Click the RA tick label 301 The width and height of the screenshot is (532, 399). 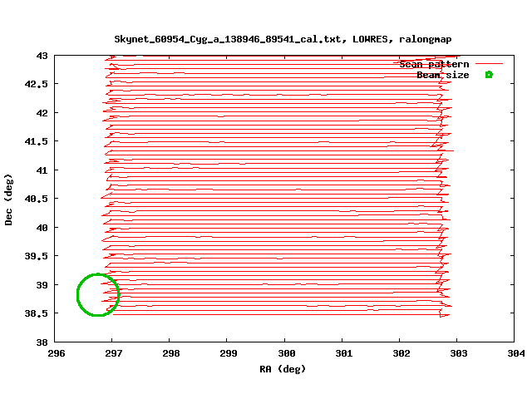pyautogui.click(x=344, y=353)
